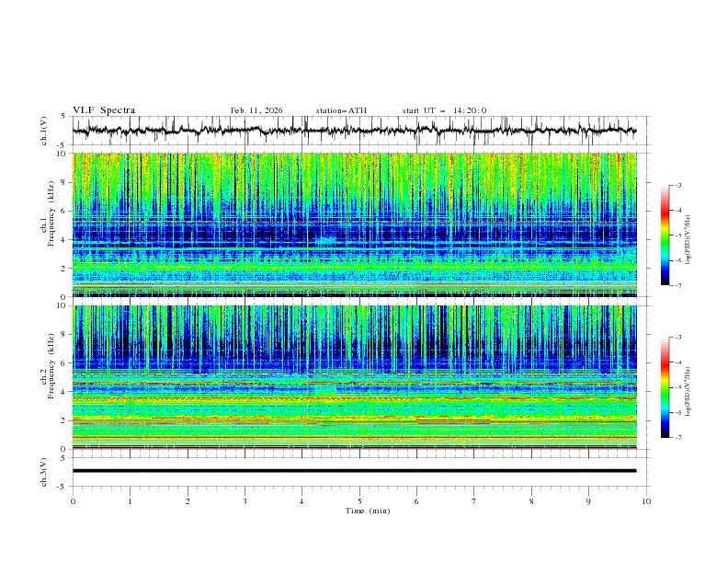Click the '2' kHz tick on ch.1 axis
The image size is (728, 563).
65,268
